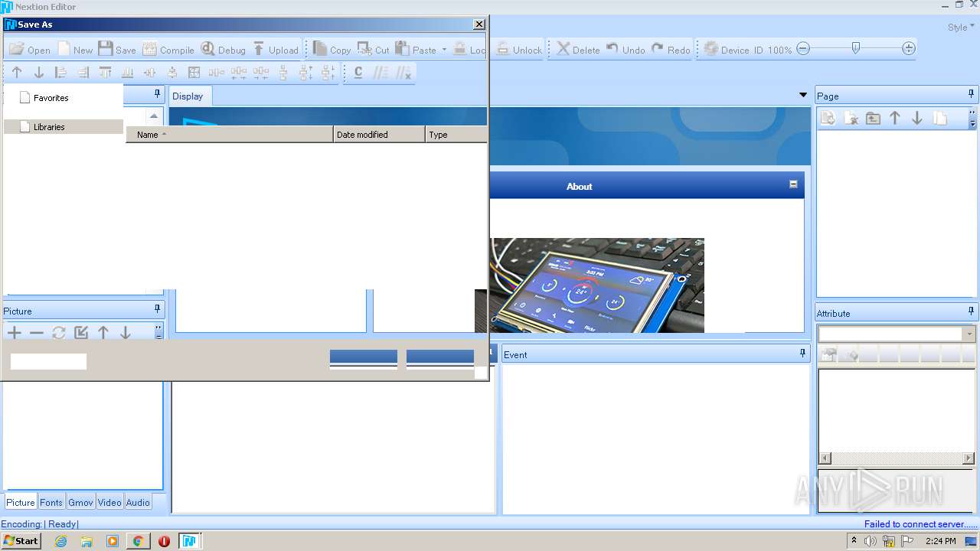Screen dimensions: 980x551
Task: Pin the Attribute panel
Action: pos(971,311)
